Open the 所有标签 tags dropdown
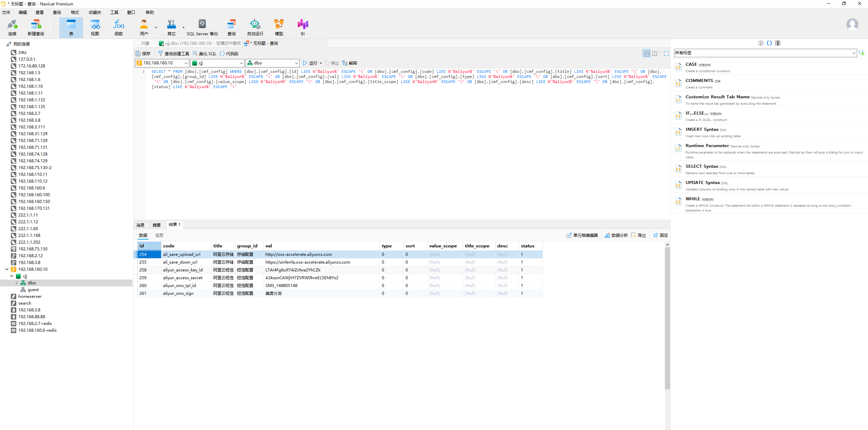868x430 pixels. [765, 53]
